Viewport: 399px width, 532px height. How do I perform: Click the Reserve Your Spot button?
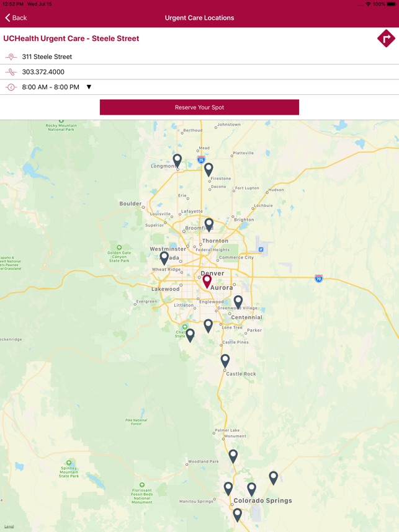click(x=199, y=107)
